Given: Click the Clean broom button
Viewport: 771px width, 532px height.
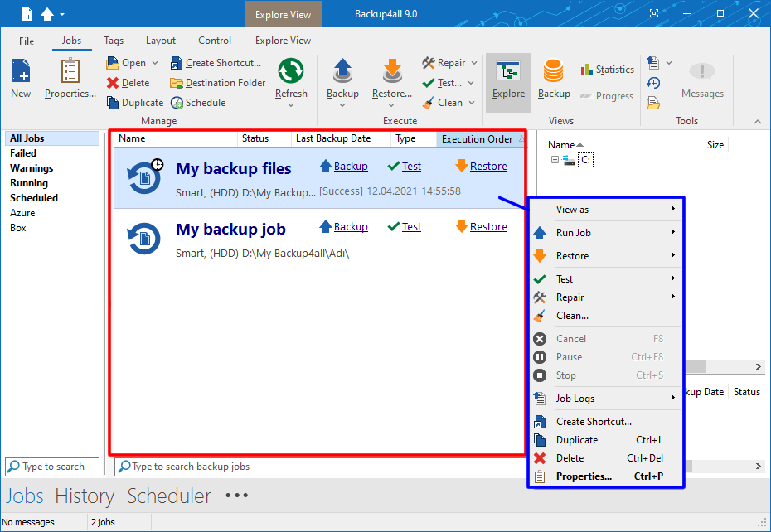Looking at the screenshot, I should pos(443,102).
